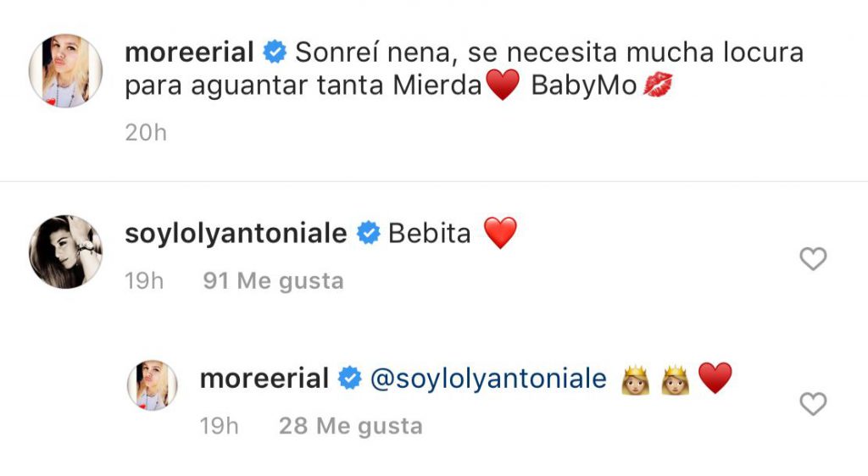This screenshot has width=868, height=476.
Task: View the "91 Me gusta" likes list
Action: click(x=273, y=281)
